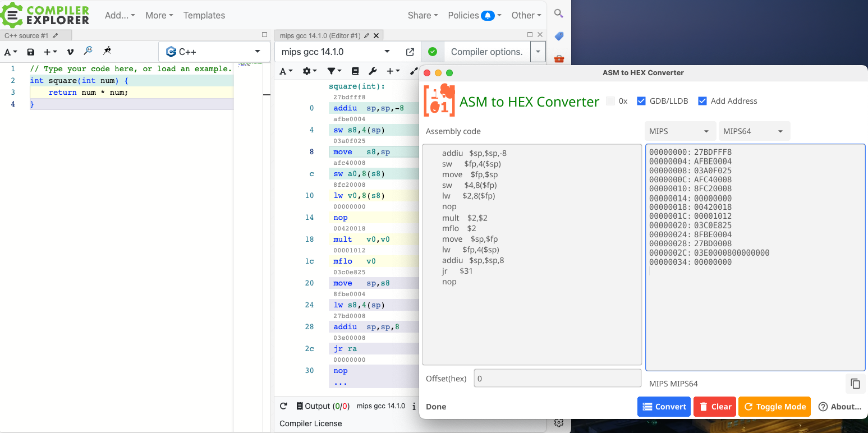This screenshot has height=433, width=868.
Task: Click the Compiler options input field
Action: pos(487,52)
